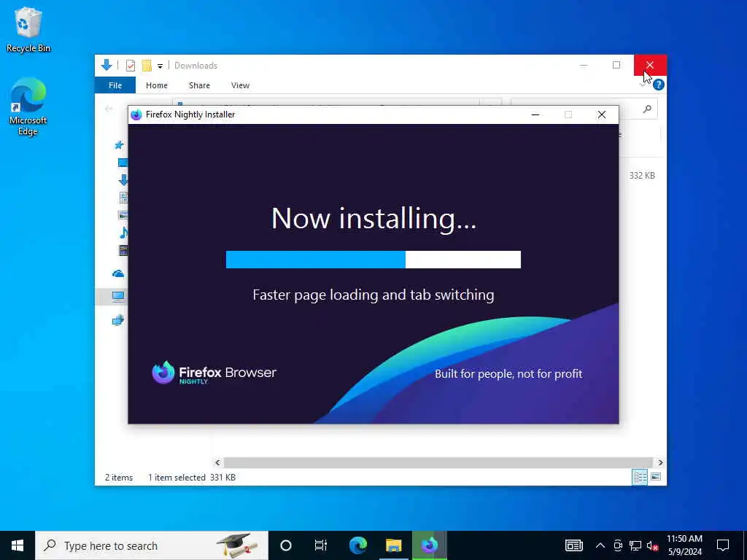Image resolution: width=747 pixels, height=560 pixels.
Task: Switch to the Home ribbon tab
Action: click(x=157, y=85)
